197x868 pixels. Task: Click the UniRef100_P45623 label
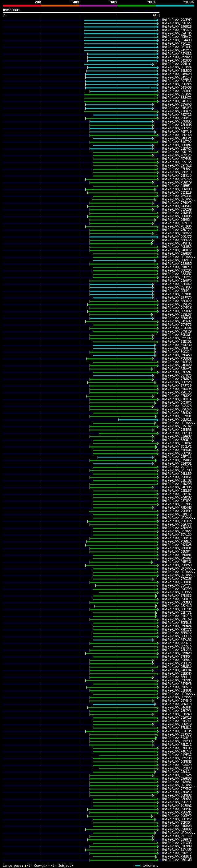(176, 74)
